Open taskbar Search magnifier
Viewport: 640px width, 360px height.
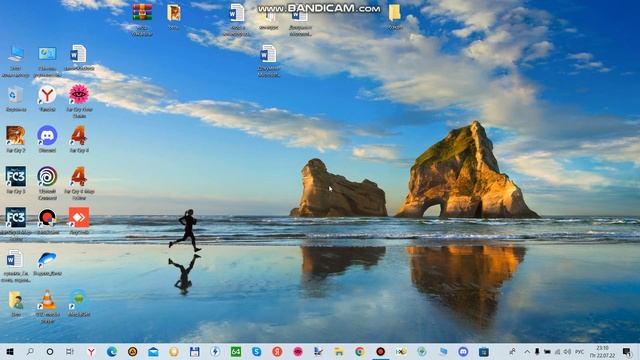pyautogui.click(x=30, y=351)
